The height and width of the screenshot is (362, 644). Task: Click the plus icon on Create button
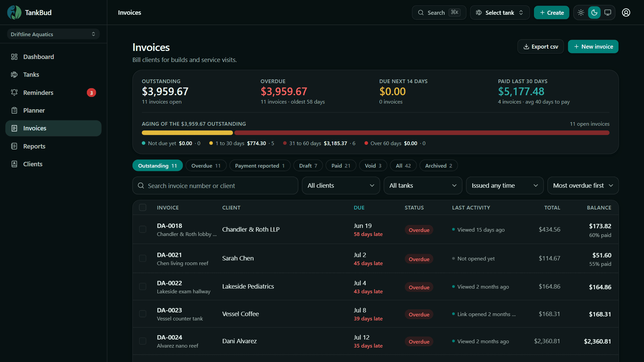pyautogui.click(x=542, y=13)
